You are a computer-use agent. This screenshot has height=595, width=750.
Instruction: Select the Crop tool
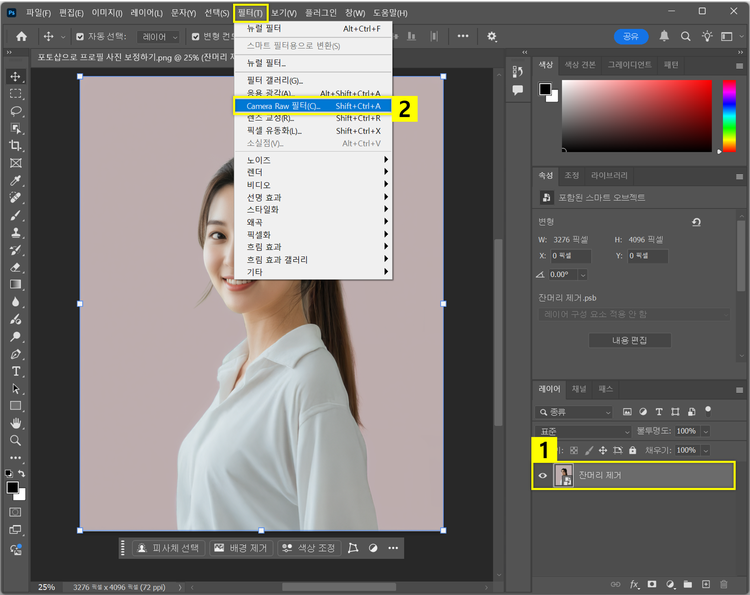15,145
